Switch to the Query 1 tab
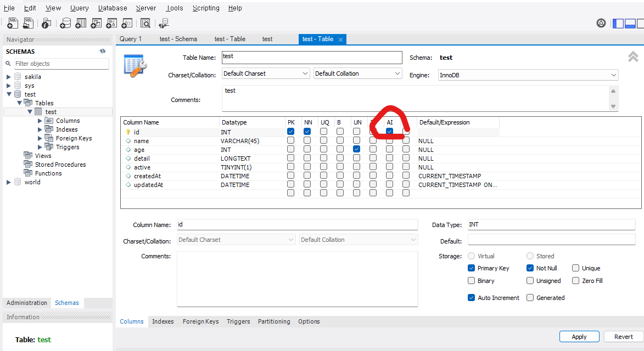The height and width of the screenshot is (351, 644). point(131,39)
